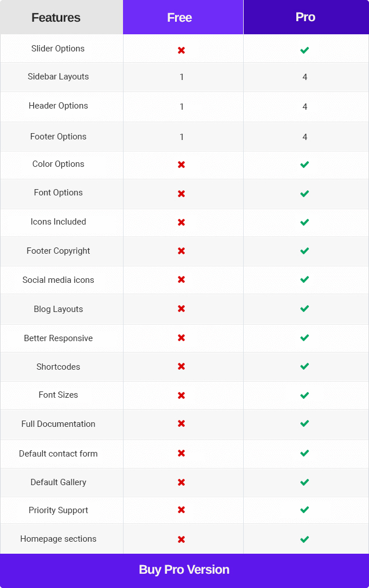369x588 pixels.
Task: Click green checkmark for Shortcodes
Action: coord(304,366)
